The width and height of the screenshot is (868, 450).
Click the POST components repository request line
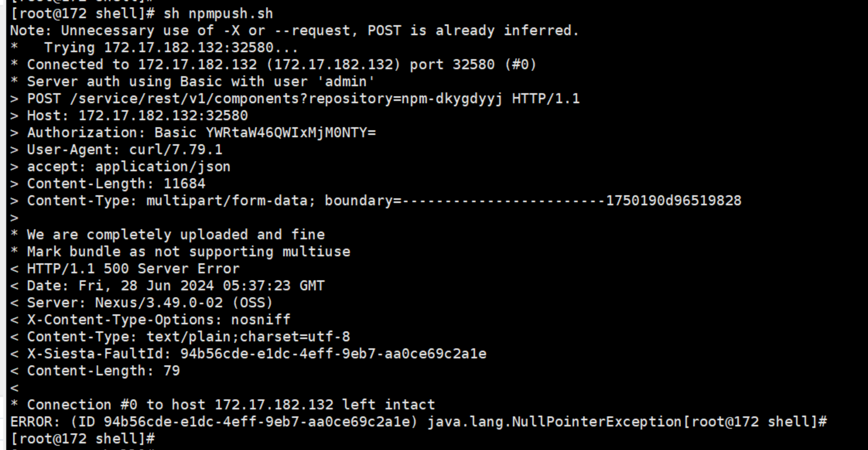(x=295, y=99)
